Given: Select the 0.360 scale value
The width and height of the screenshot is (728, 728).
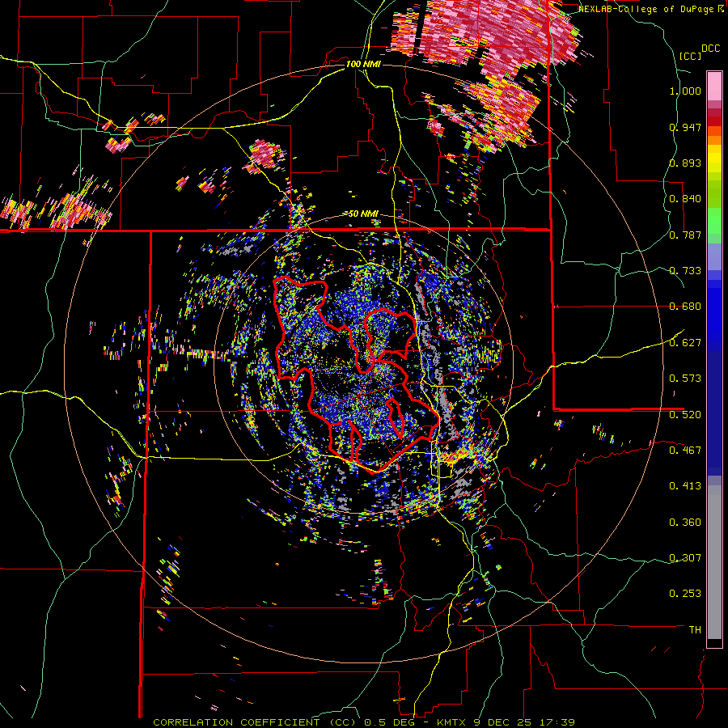Looking at the screenshot, I should (685, 523).
